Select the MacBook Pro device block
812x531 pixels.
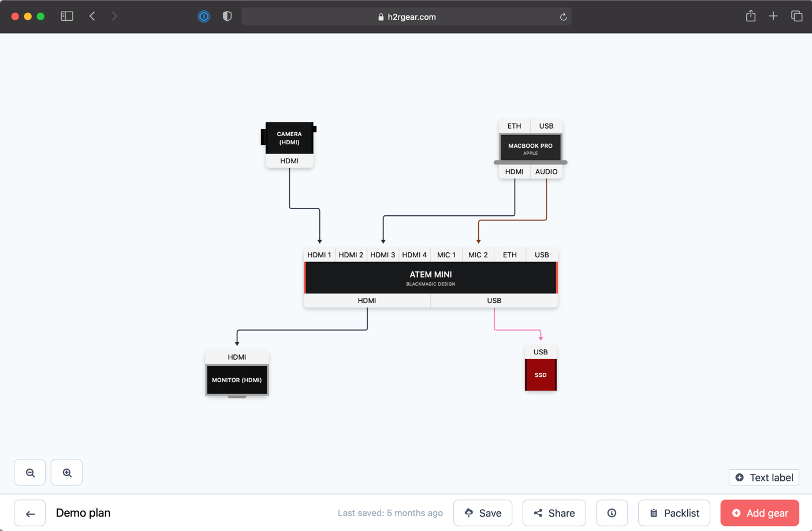(530, 149)
